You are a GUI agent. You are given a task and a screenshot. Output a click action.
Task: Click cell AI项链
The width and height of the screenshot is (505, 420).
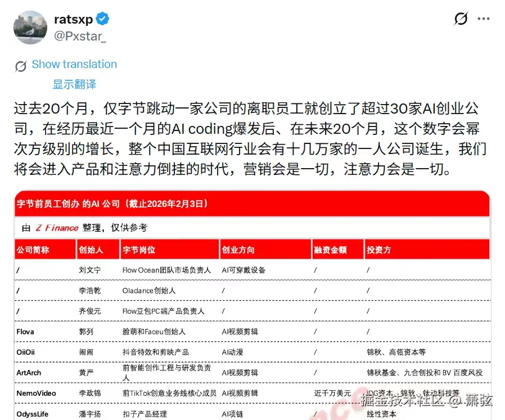[x=232, y=414]
